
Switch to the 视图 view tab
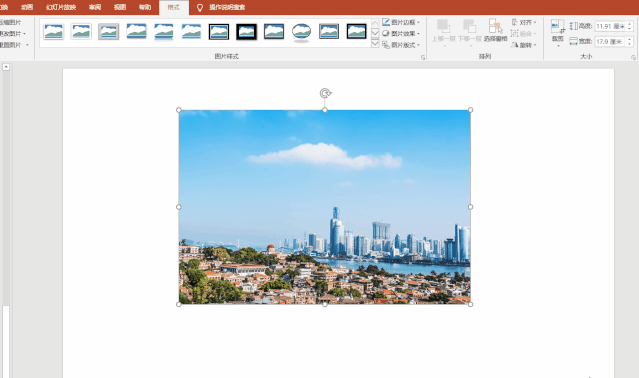point(120,7)
